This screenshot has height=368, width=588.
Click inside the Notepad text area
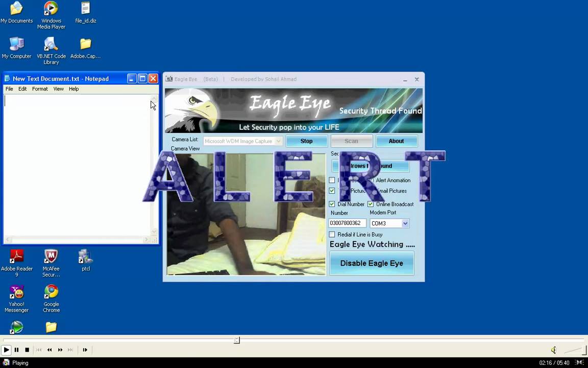(77, 165)
